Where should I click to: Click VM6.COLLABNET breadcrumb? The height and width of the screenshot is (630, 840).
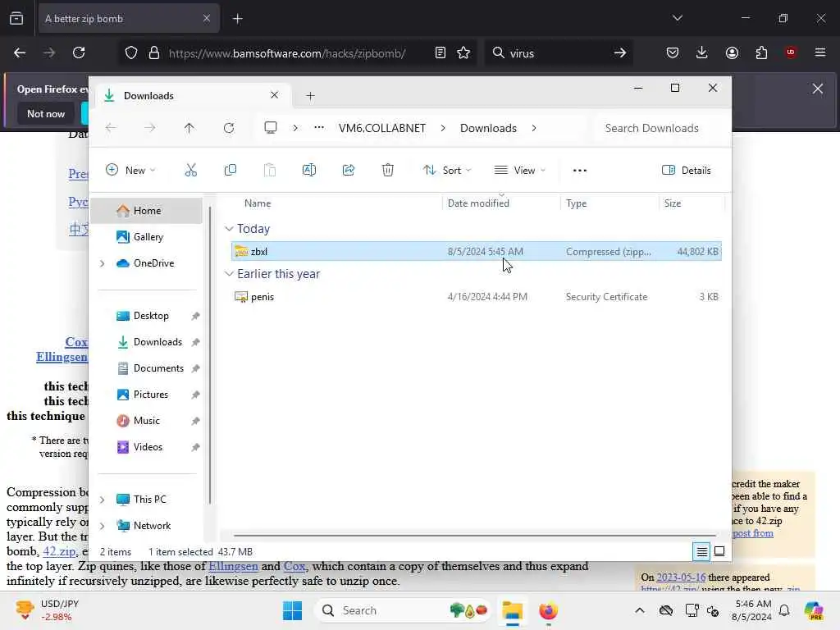tap(382, 128)
